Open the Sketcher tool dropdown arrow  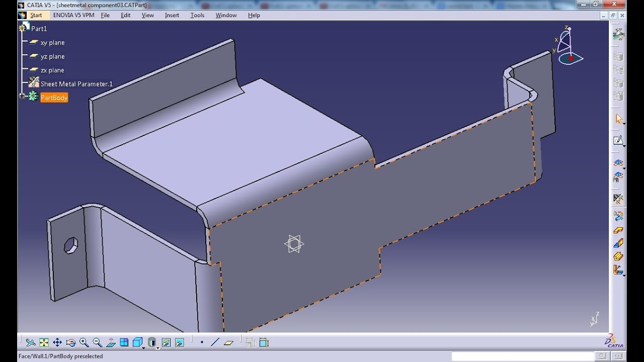(x=624, y=145)
